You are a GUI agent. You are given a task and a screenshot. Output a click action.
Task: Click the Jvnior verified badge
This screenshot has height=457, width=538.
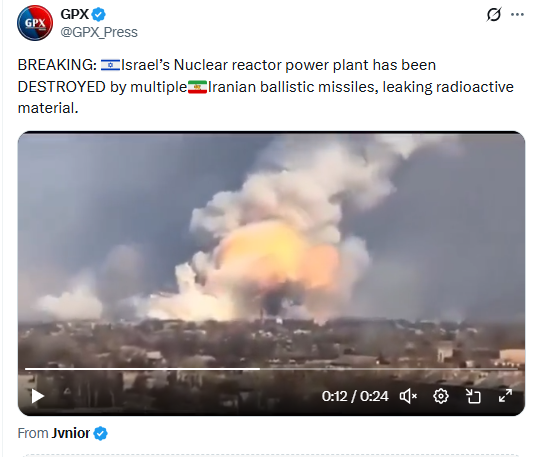(101, 433)
